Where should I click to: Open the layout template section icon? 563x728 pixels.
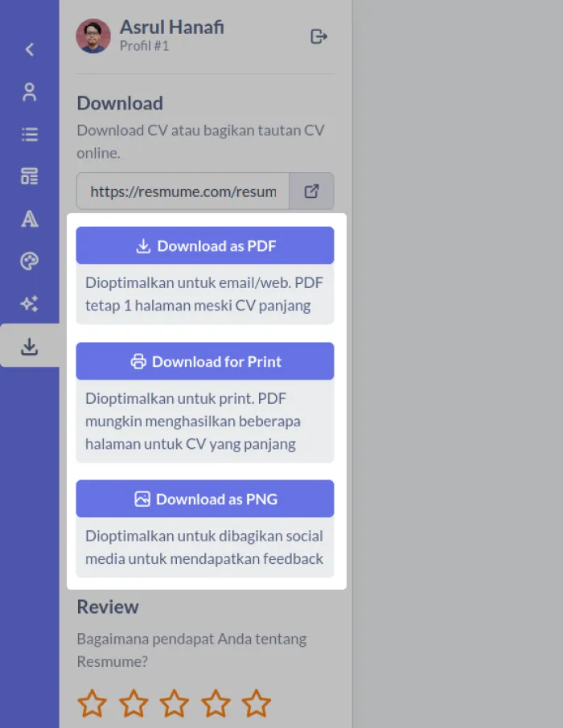(x=29, y=176)
